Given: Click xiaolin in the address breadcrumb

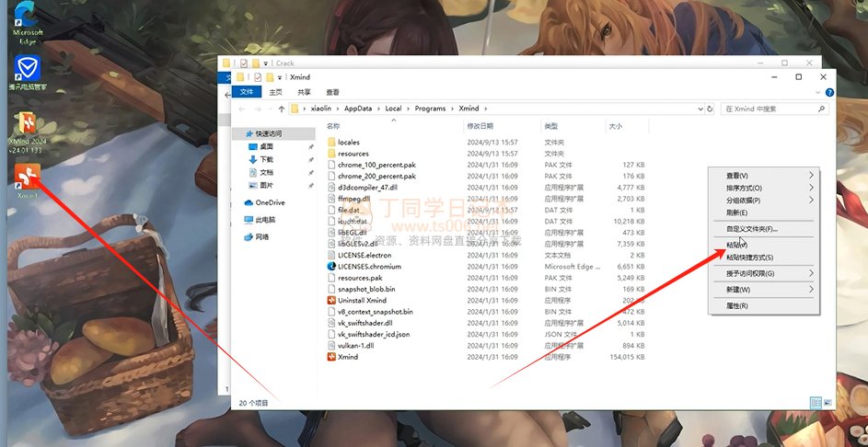Looking at the screenshot, I should [320, 109].
